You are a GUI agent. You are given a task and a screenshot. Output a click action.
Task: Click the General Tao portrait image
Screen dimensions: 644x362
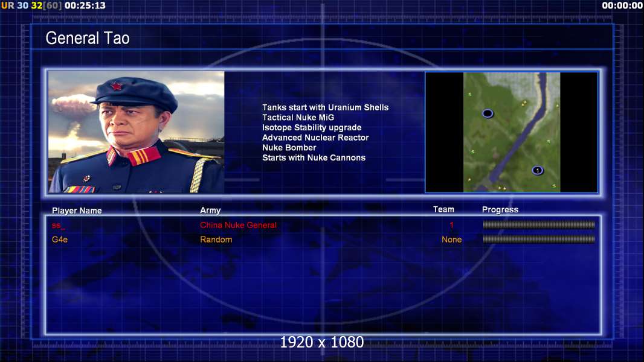pos(137,132)
